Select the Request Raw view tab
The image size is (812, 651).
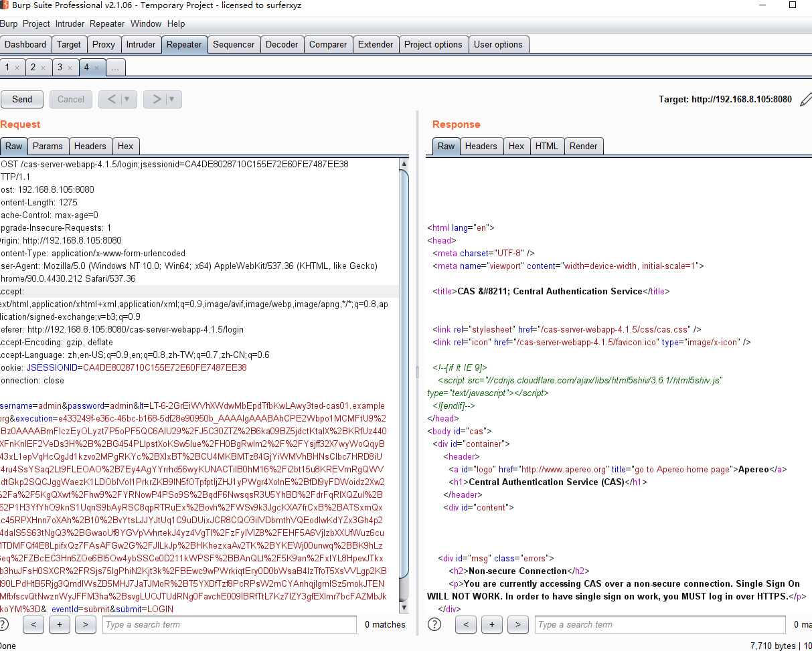[x=14, y=146]
